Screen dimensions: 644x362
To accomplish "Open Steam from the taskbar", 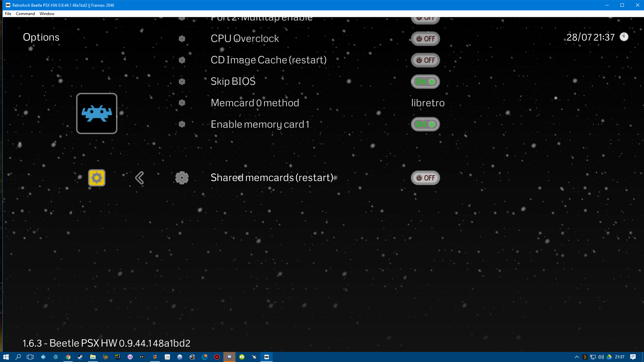I will click(x=80, y=357).
